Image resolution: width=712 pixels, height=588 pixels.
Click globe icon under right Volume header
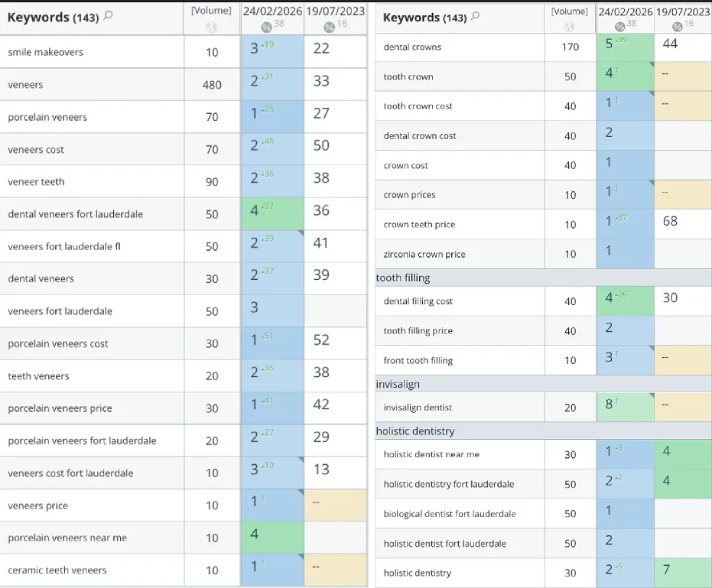click(x=569, y=27)
